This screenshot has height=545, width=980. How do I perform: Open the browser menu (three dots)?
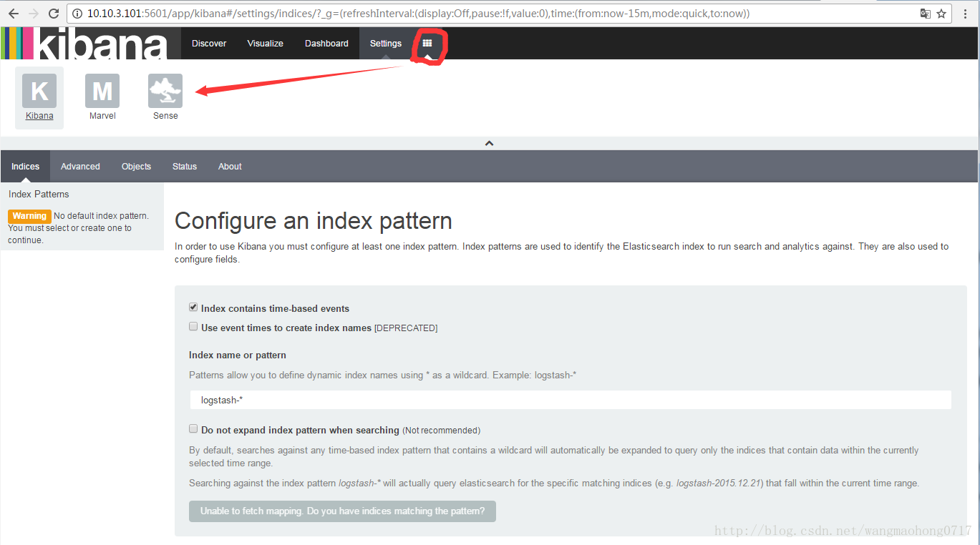coord(966,14)
